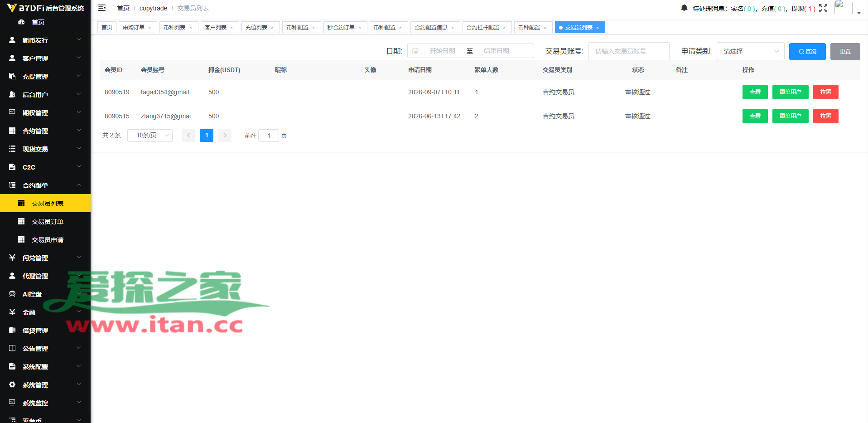
Task: Collapse the sidebar with hamburger icon
Action: [102, 8]
